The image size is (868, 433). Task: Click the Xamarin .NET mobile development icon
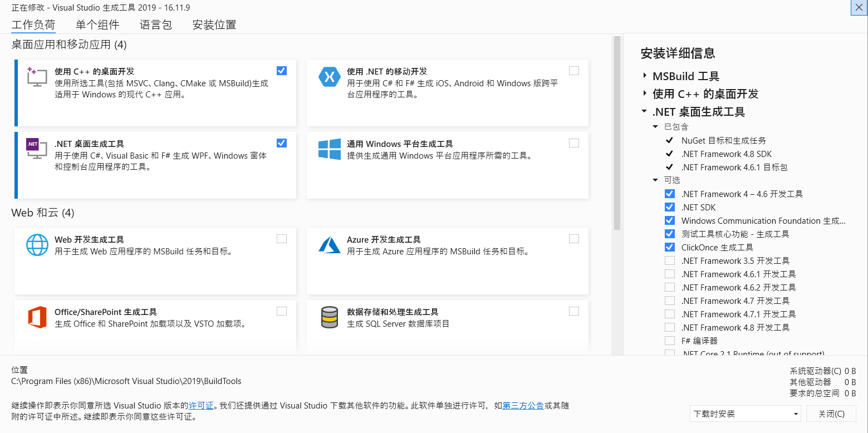pyautogui.click(x=329, y=77)
